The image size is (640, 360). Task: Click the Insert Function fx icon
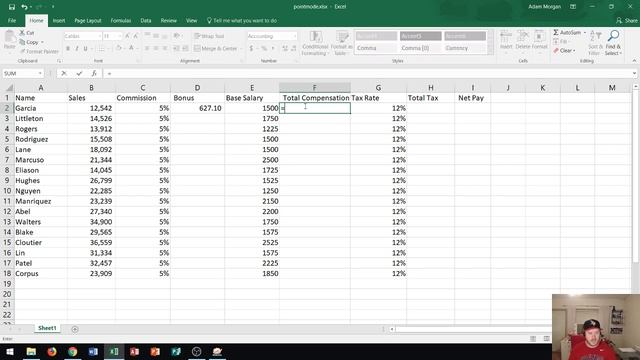pos(94,73)
